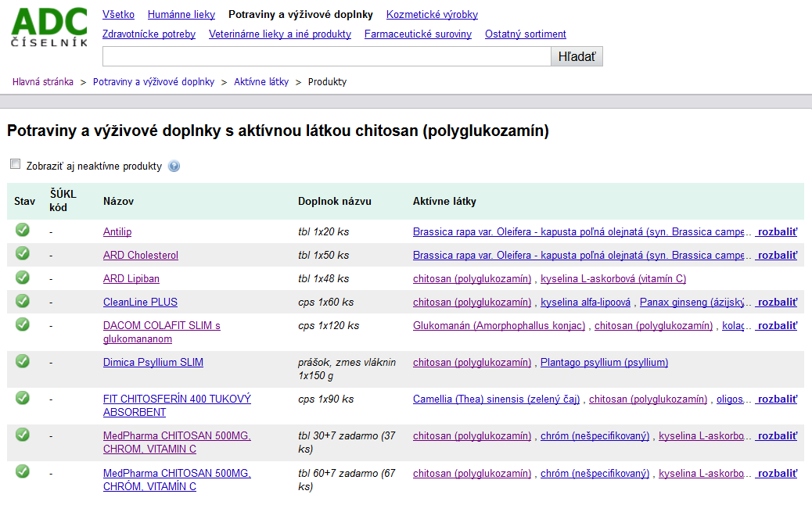This screenshot has height=505, width=812.
Task: Expand rozbaliť in MedPharma 67 ks row
Action: click(776, 473)
